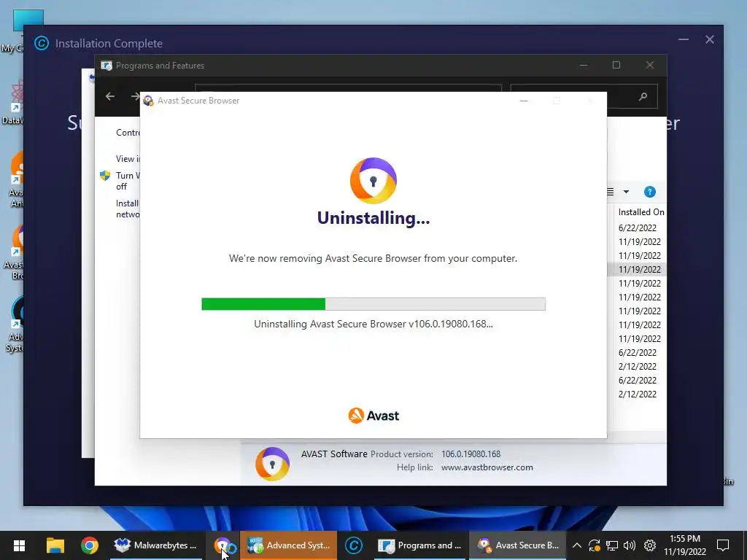Click the change view list icon
747x560 pixels.
[611, 192]
